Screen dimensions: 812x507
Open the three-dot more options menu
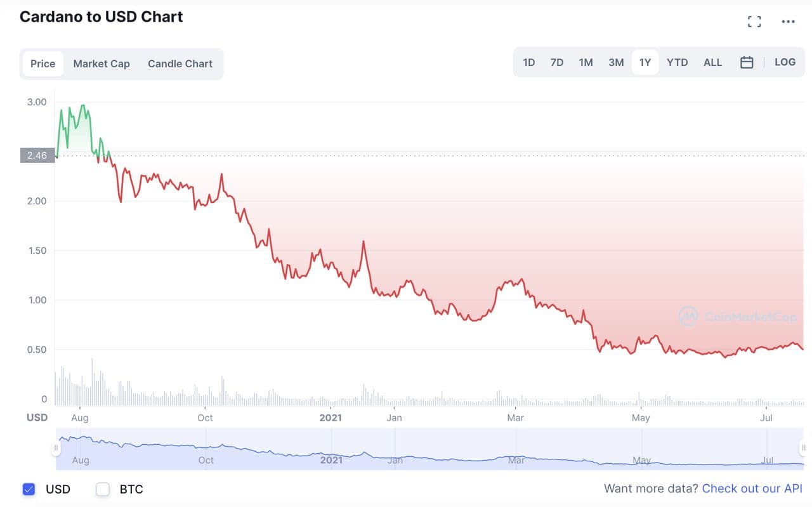click(788, 22)
